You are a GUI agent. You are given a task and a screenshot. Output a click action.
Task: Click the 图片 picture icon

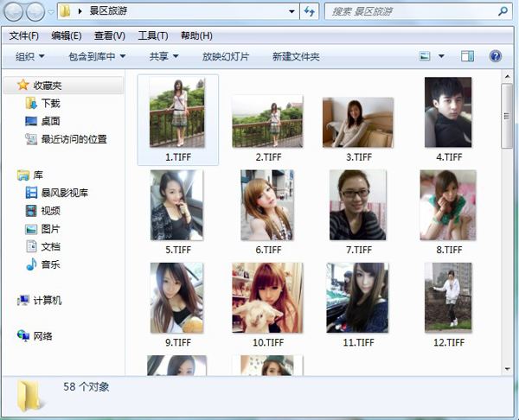click(x=31, y=229)
